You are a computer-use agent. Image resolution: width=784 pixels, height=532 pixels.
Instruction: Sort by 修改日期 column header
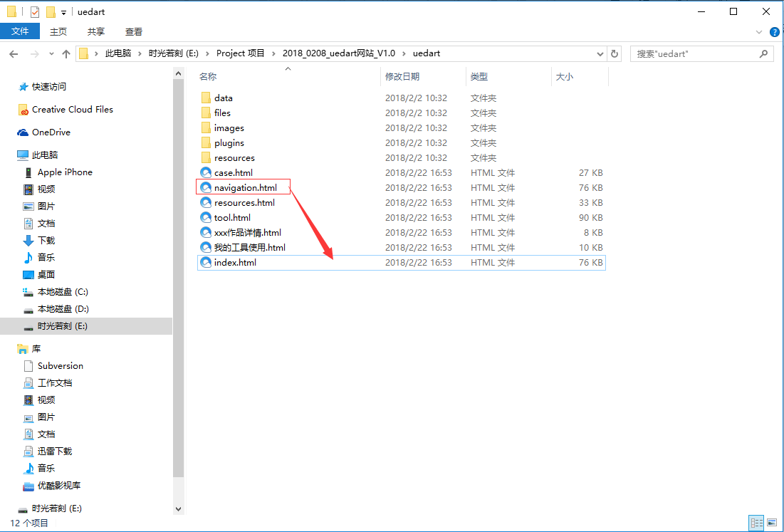pos(402,76)
